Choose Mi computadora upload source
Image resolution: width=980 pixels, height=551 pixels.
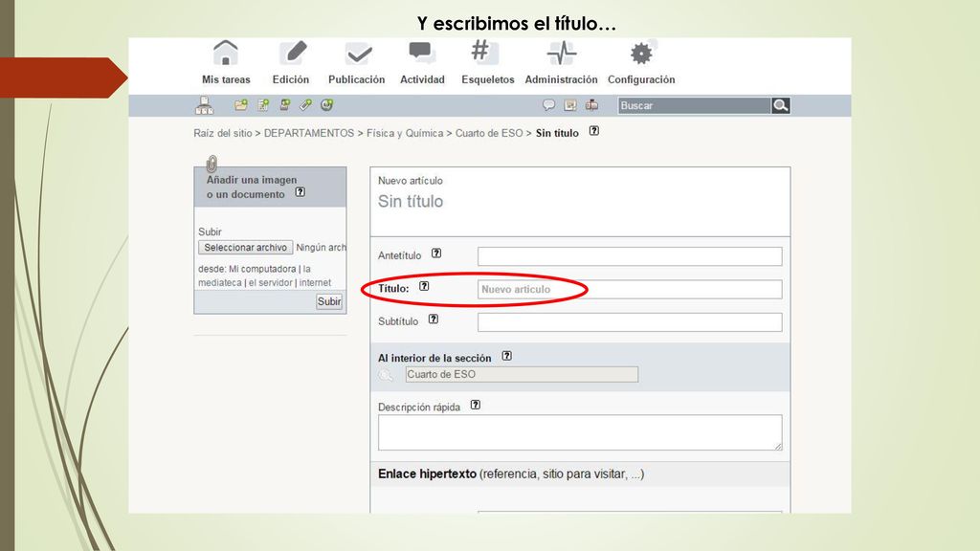pyautogui.click(x=262, y=269)
